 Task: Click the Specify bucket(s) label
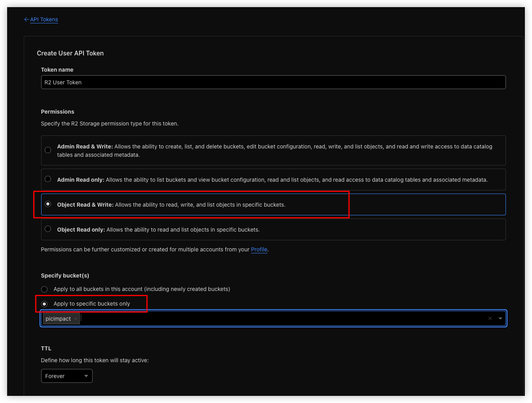[65, 276]
